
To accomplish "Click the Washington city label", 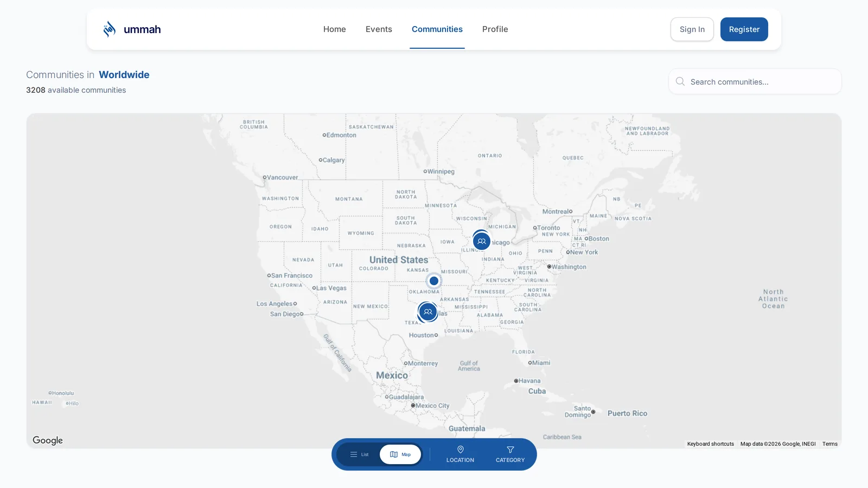I will (x=569, y=267).
